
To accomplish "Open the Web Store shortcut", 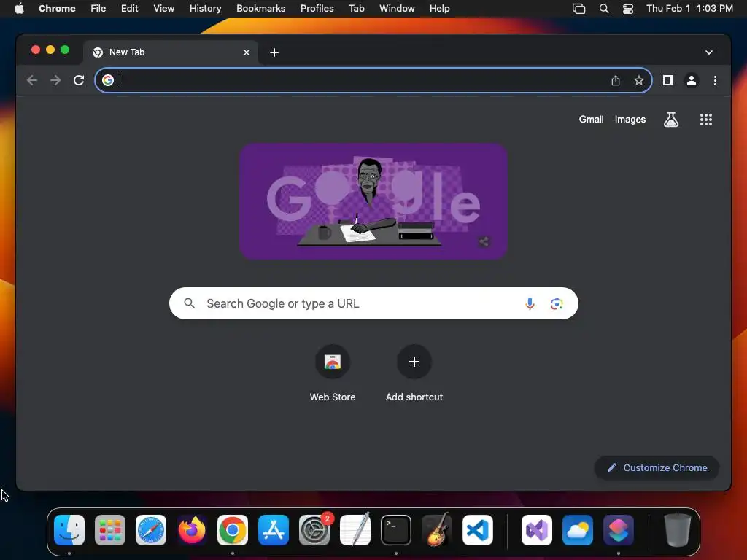I will (333, 373).
